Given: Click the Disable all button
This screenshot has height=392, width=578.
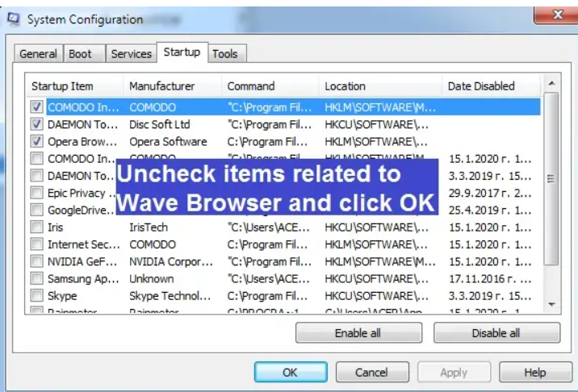Looking at the screenshot, I should pyautogui.click(x=496, y=333).
